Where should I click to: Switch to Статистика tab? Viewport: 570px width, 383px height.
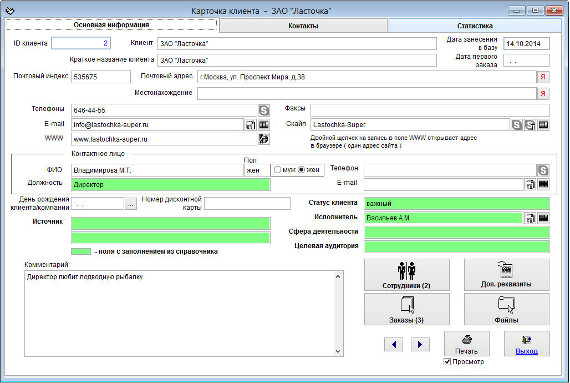pos(475,25)
